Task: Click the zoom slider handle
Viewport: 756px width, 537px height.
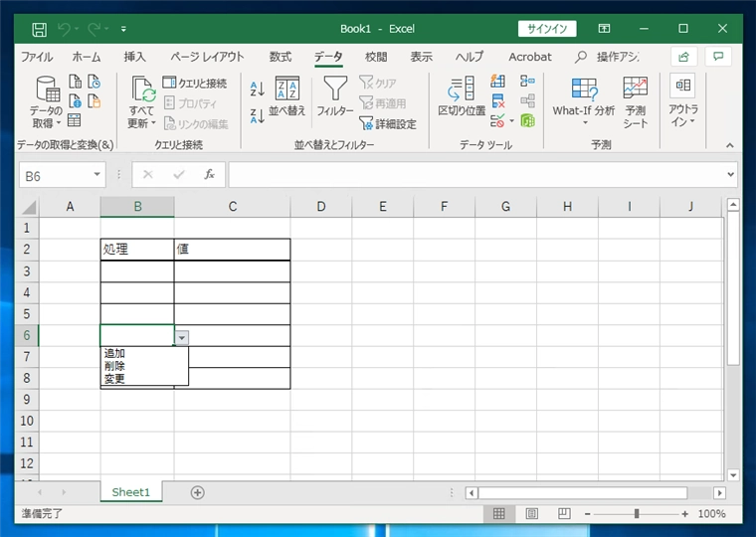Action: tap(637, 514)
